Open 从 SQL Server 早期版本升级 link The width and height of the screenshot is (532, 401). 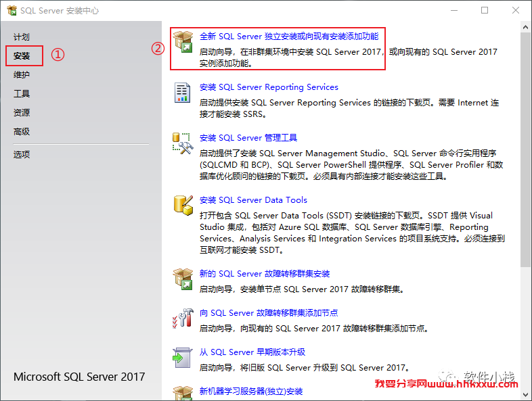click(x=252, y=352)
